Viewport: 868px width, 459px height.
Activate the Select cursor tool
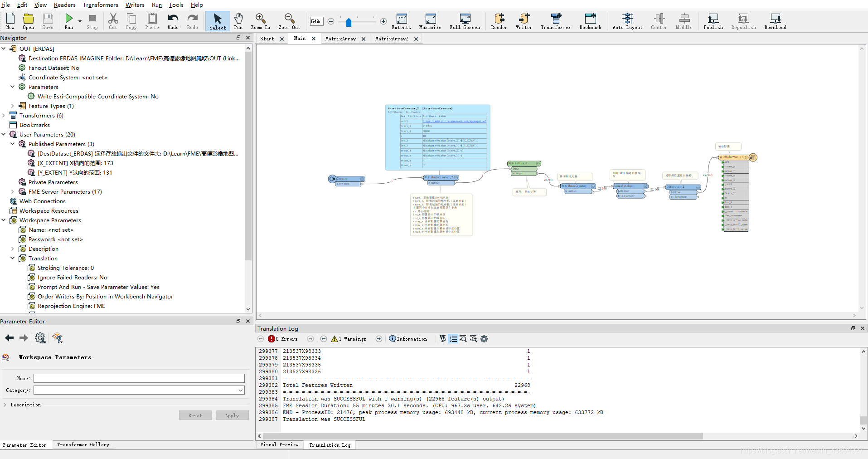218,21
